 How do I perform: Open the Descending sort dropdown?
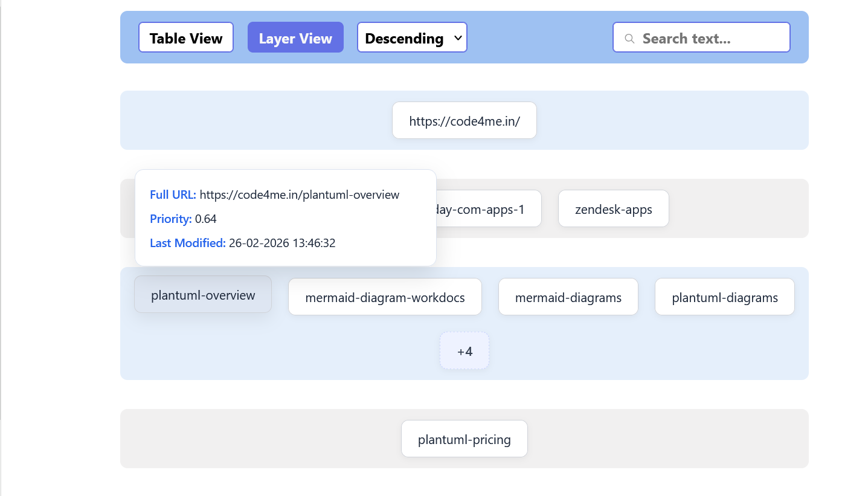tap(411, 37)
